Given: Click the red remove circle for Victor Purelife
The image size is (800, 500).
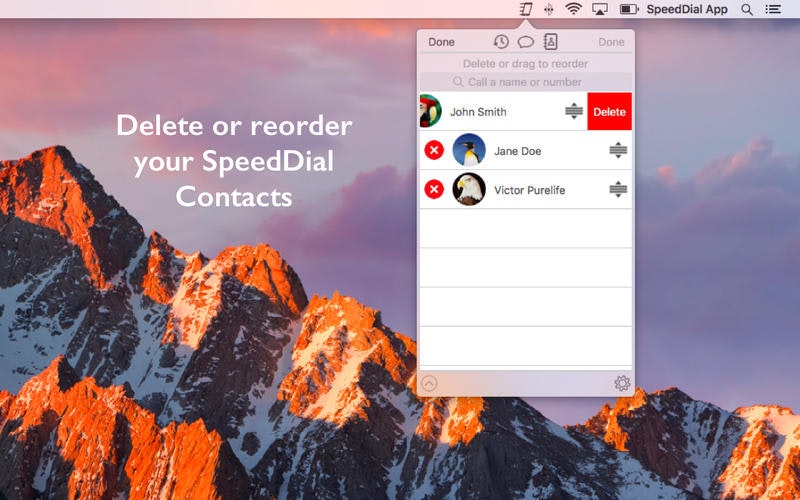Looking at the screenshot, I should coord(434,189).
